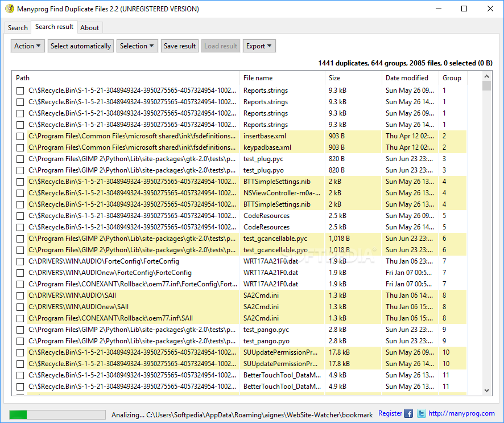Viewport: 504px width, 423px height.
Task: Click the Load result button
Action: [221, 46]
